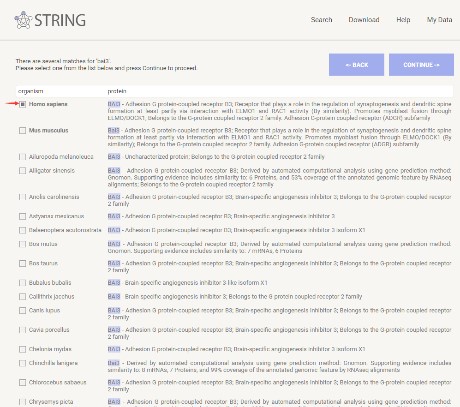Tick the Alligator sinensis checkbox

(x=22, y=171)
